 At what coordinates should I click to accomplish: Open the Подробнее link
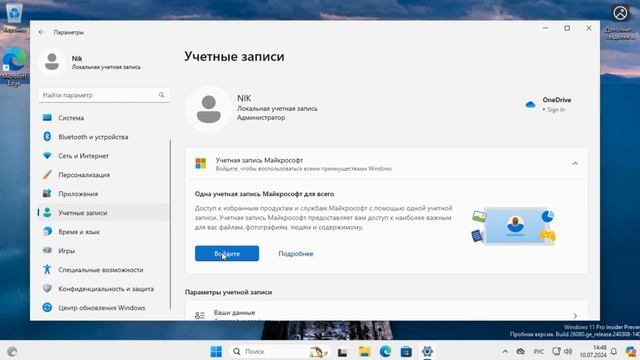[x=296, y=253]
